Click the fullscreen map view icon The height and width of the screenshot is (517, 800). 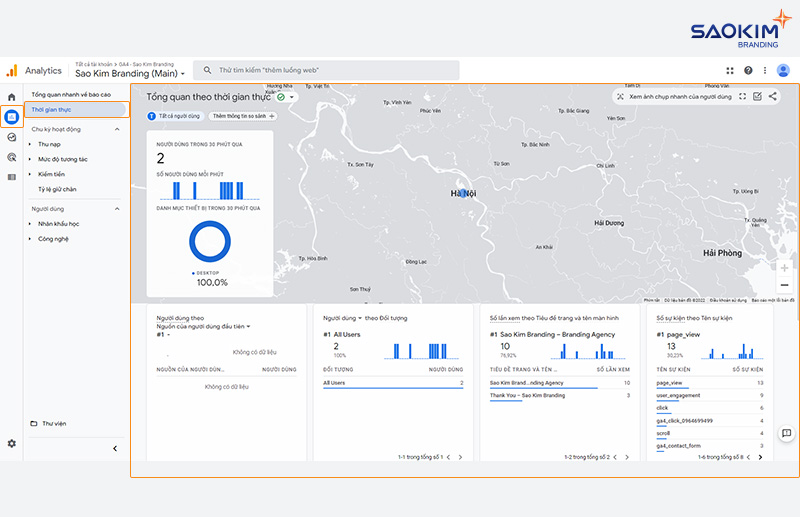742,96
